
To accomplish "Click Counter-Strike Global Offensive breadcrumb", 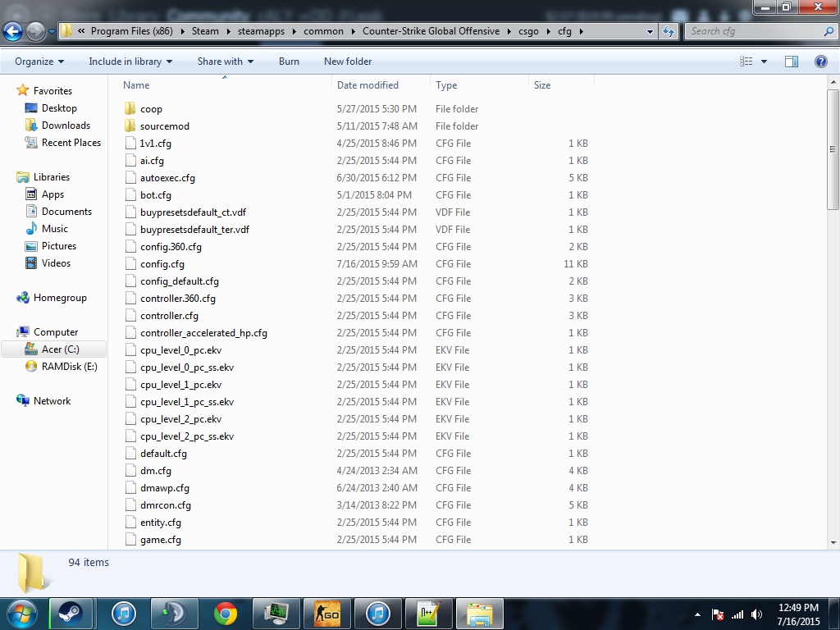I will [431, 31].
